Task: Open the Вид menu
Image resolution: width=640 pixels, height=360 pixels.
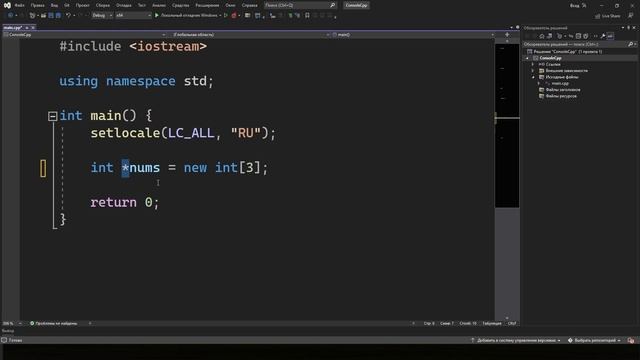Action: tap(54, 5)
